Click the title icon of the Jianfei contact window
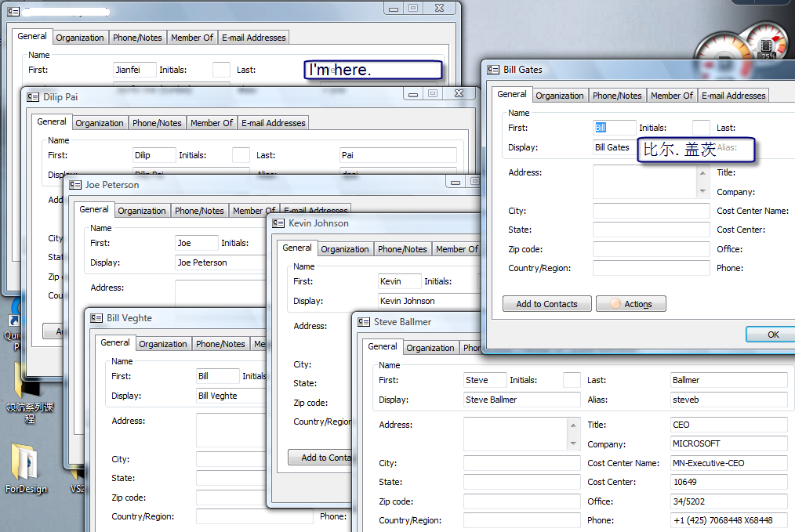The height and width of the screenshot is (532, 795). point(13,11)
